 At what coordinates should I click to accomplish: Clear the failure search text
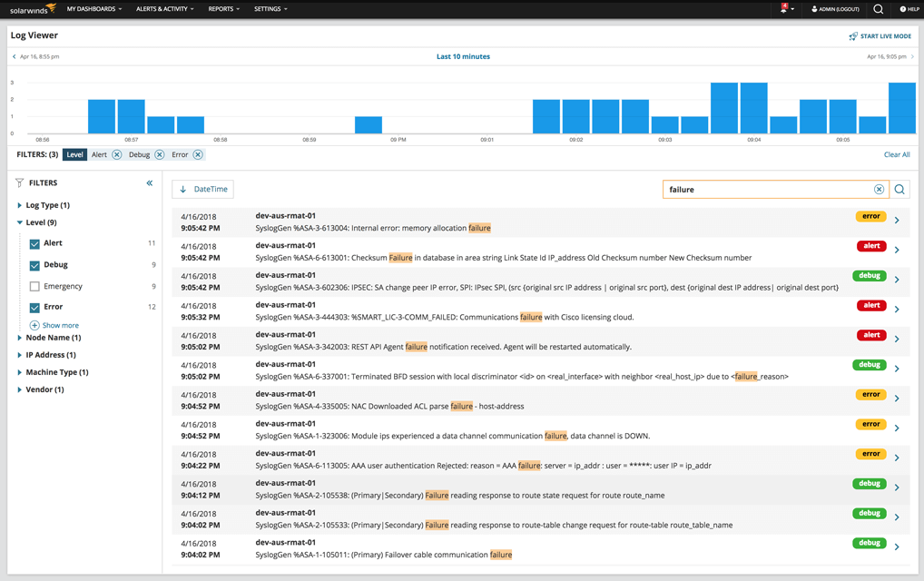pos(879,189)
